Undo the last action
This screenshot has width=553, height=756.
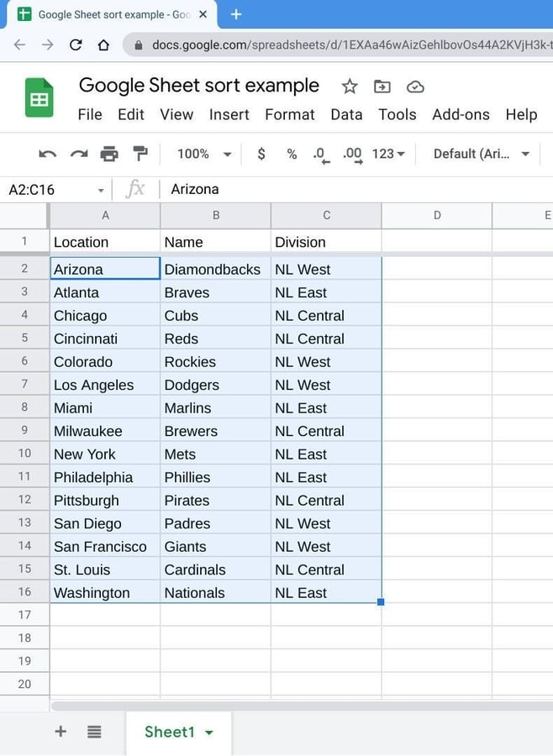[x=48, y=154]
